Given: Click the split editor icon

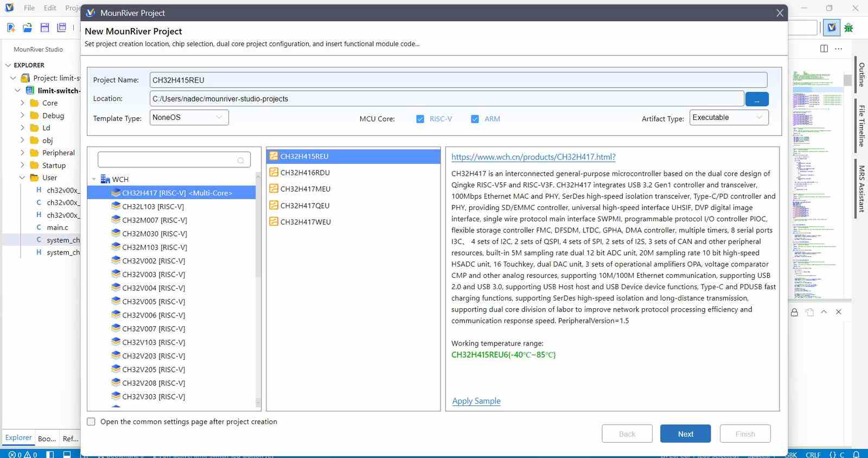Looking at the screenshot, I should click(824, 48).
